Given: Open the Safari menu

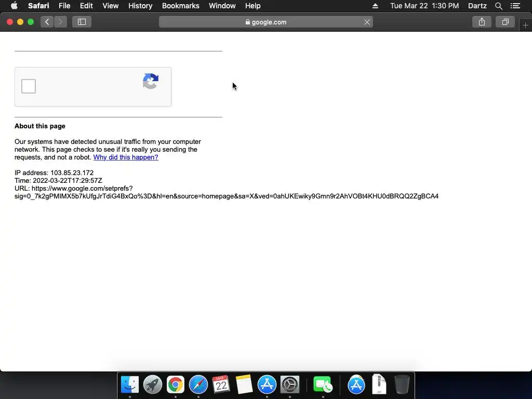Looking at the screenshot, I should coord(38,6).
